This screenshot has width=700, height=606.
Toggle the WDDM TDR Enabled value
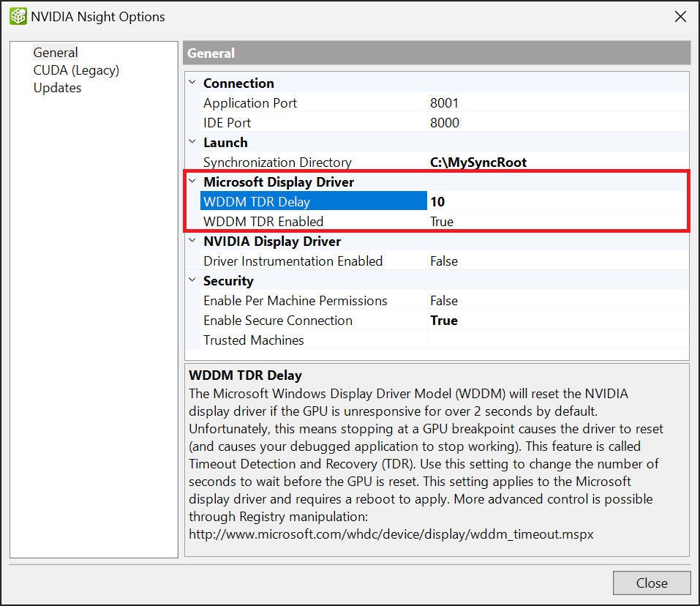click(x=556, y=222)
